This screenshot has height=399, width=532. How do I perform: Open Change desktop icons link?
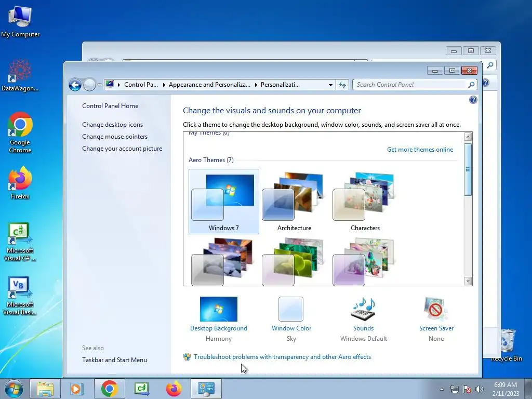click(x=112, y=125)
